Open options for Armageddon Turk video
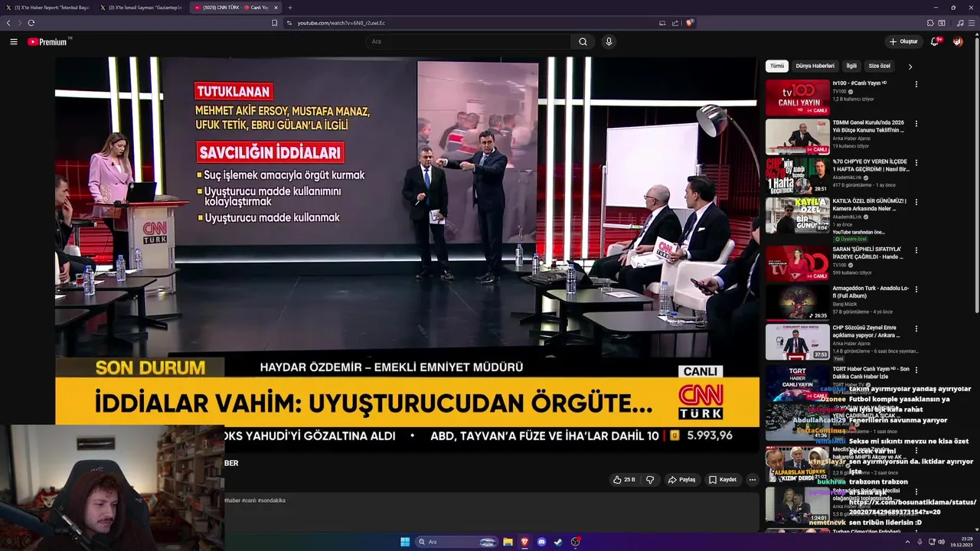The width and height of the screenshot is (980, 551). point(916,290)
